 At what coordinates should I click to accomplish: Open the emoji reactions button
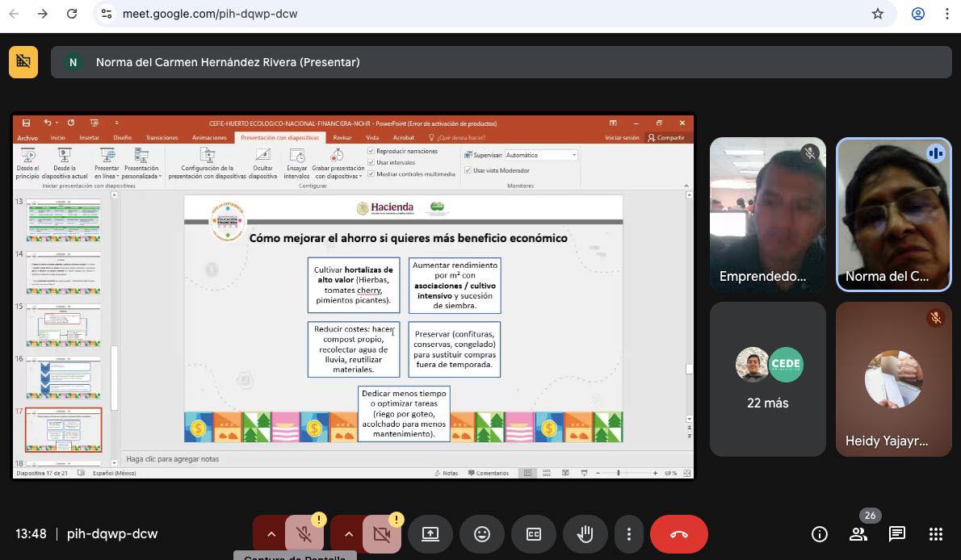(x=482, y=534)
